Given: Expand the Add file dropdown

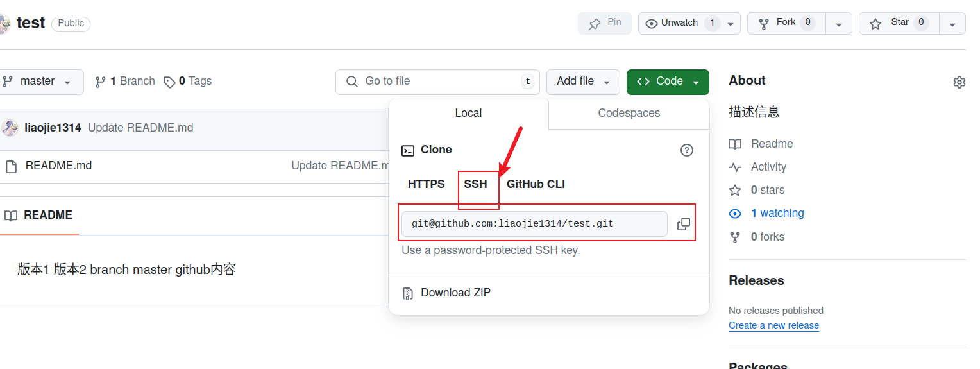Looking at the screenshot, I should click(x=582, y=82).
